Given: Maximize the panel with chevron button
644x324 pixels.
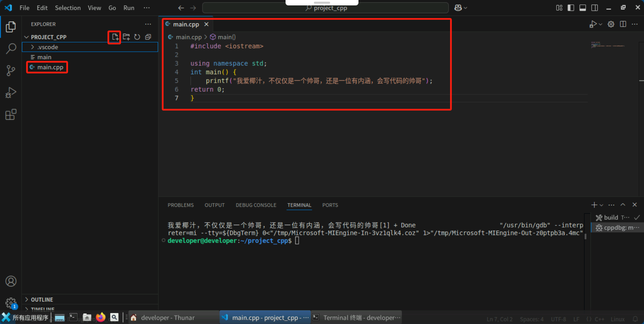Looking at the screenshot, I should [x=623, y=205].
